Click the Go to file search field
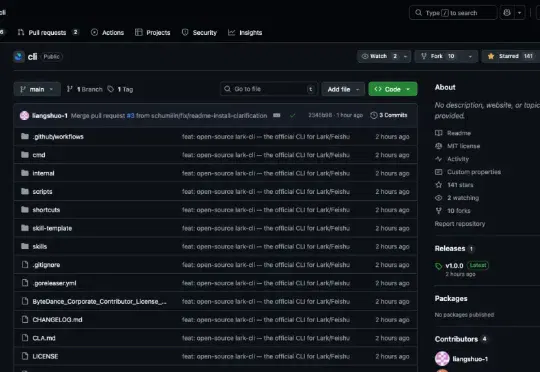 tap(269, 89)
